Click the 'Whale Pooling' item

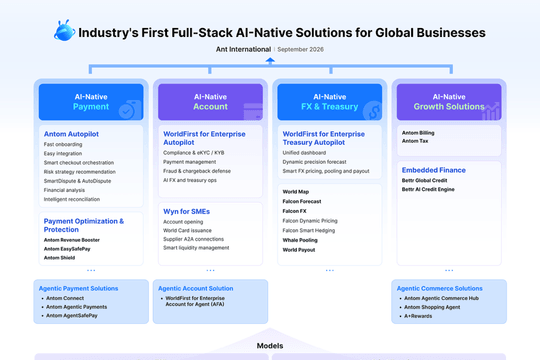[300, 240]
